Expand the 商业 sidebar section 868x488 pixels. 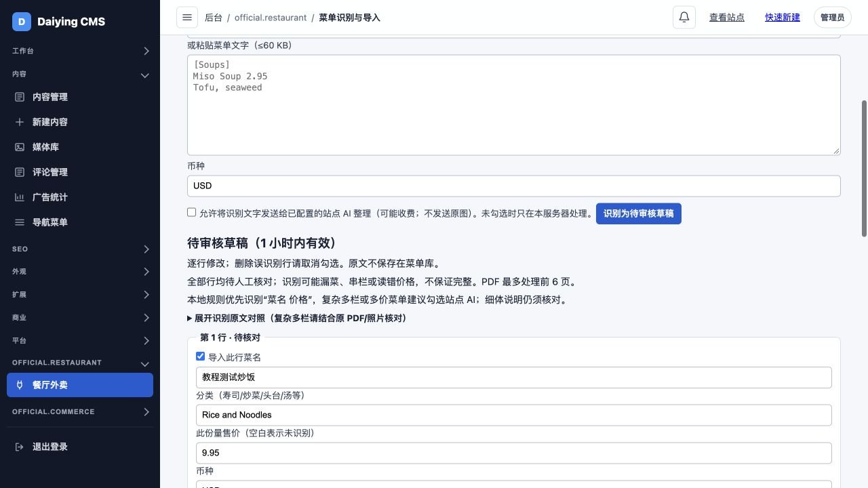click(80, 318)
